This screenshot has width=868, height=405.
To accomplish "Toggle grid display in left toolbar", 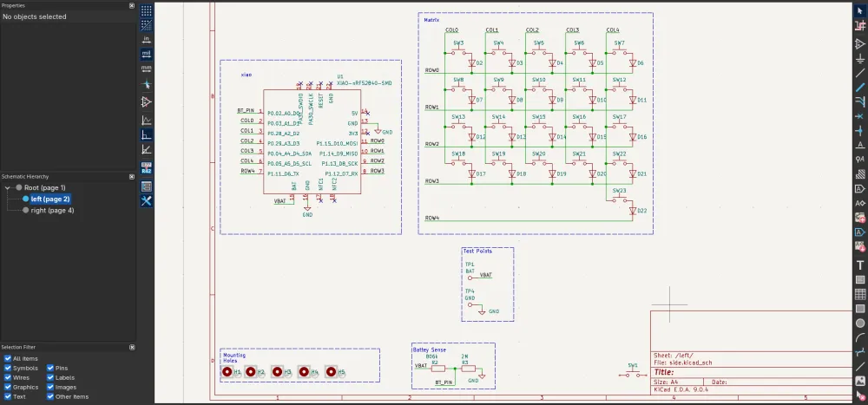I will click(x=147, y=11).
